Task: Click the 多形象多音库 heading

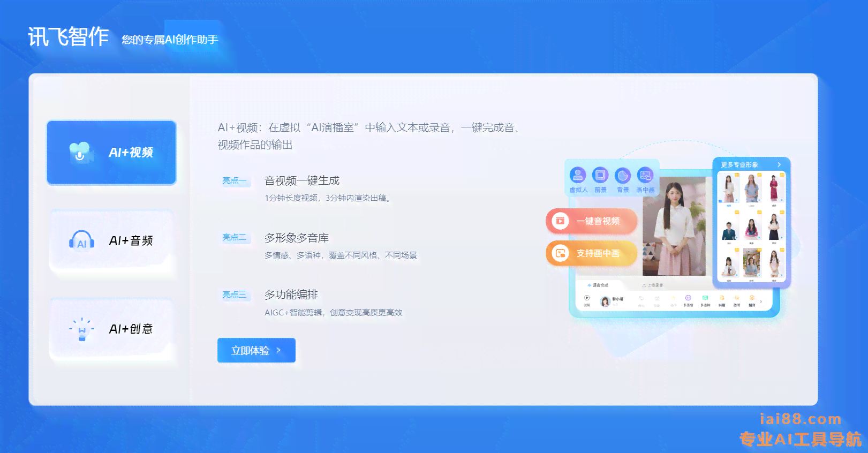Action: coord(297,238)
